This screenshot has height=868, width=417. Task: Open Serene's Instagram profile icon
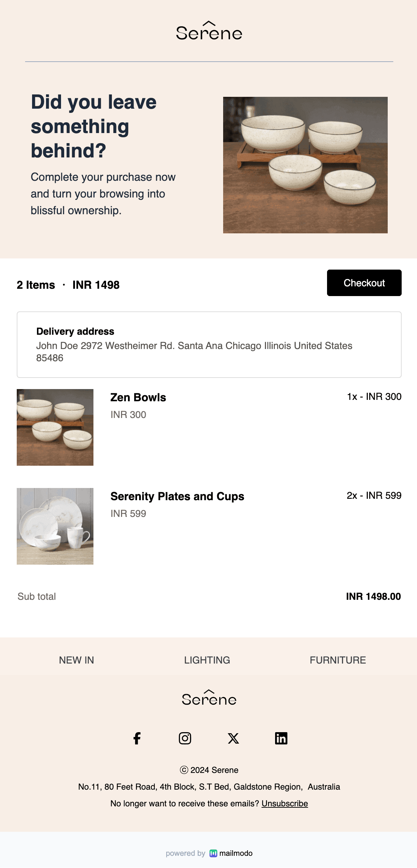[x=185, y=738]
